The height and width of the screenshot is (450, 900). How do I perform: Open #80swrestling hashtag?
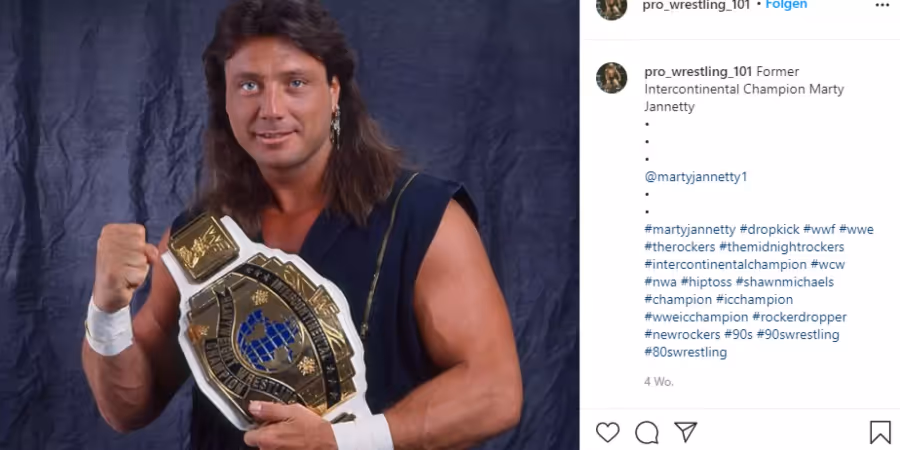[685, 352]
